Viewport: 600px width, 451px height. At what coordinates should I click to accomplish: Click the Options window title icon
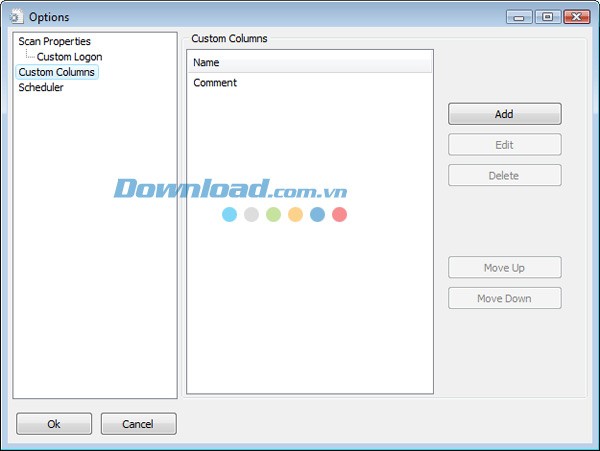16,16
